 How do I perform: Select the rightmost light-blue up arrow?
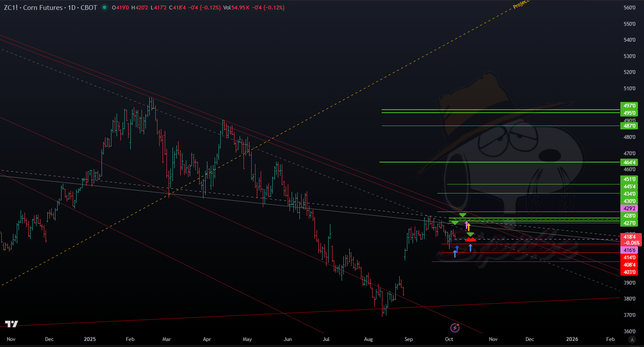pyautogui.click(x=470, y=247)
